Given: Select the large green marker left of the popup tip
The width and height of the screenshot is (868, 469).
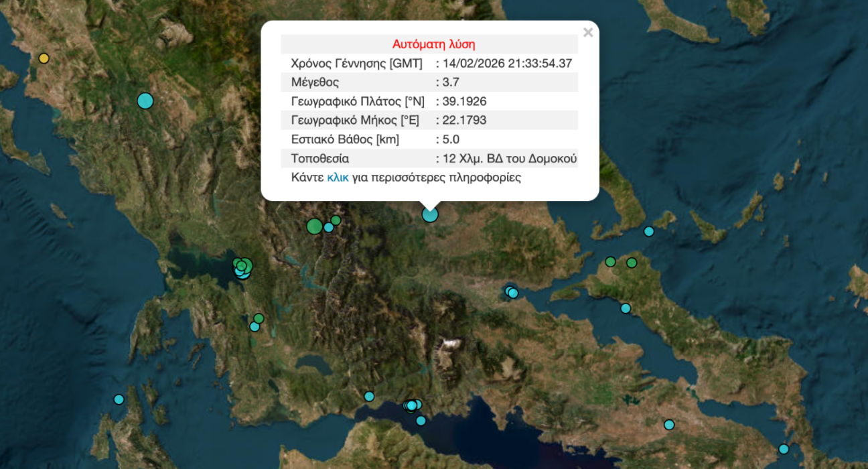Looking at the screenshot, I should coord(314,226).
